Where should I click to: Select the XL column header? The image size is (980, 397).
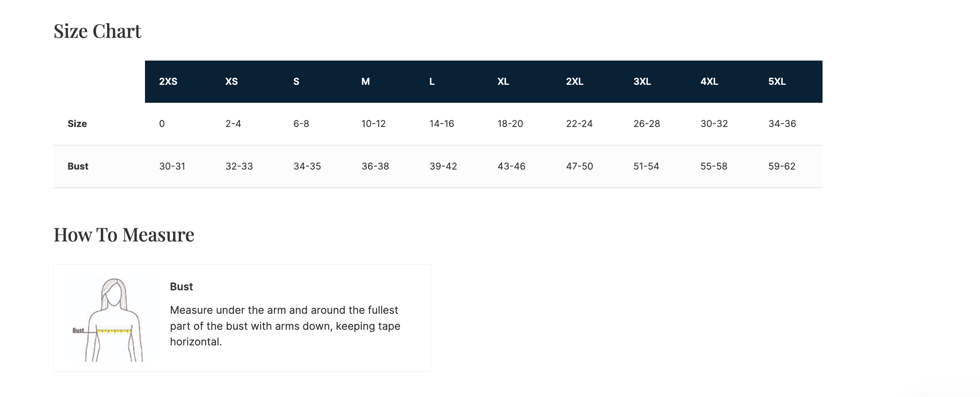[503, 82]
